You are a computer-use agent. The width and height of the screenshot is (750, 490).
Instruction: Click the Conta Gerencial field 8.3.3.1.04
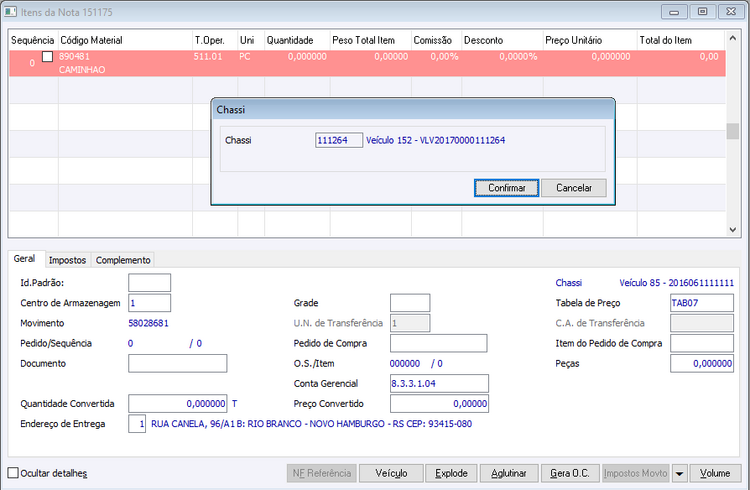[x=439, y=383]
